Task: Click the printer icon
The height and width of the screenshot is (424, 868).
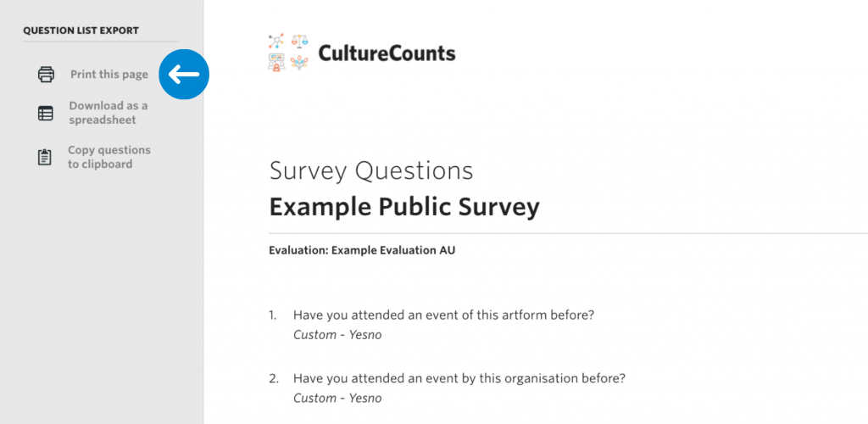Action: coord(46,74)
